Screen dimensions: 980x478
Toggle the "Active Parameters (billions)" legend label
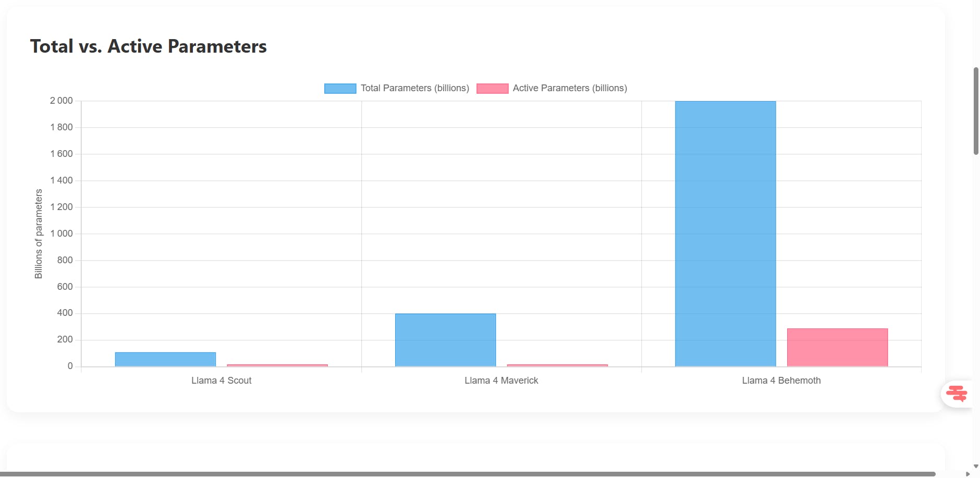click(570, 88)
